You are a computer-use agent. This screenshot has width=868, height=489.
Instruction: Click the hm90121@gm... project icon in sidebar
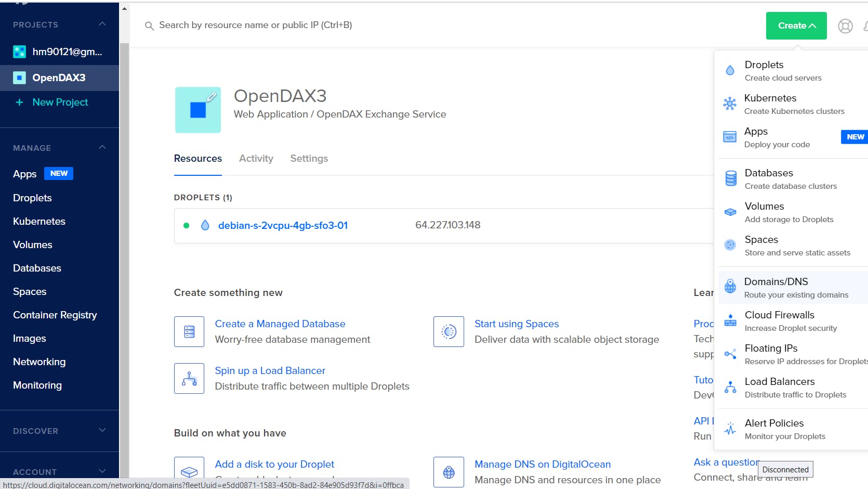[19, 52]
